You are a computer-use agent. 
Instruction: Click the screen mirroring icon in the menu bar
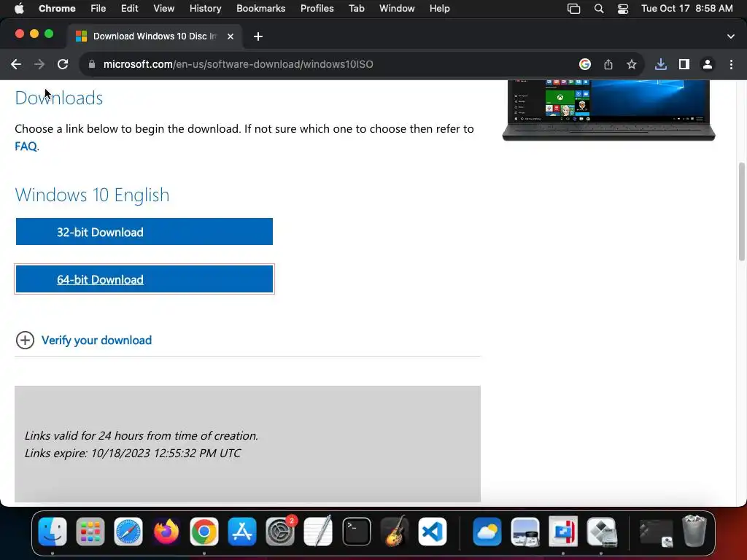coord(573,9)
